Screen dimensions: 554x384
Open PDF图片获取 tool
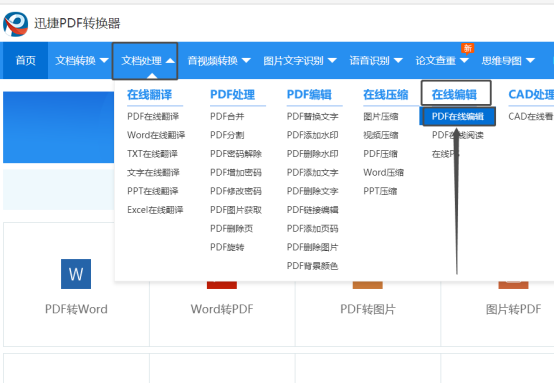coord(236,210)
